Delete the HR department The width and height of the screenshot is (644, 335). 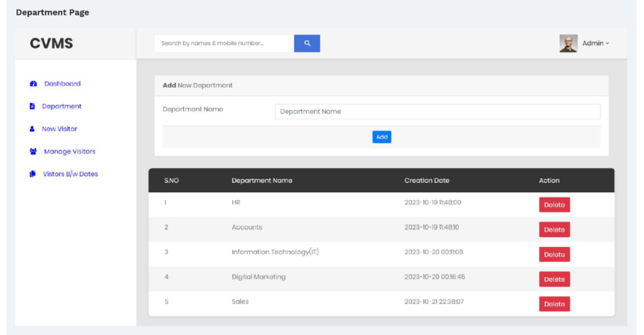pyautogui.click(x=554, y=205)
